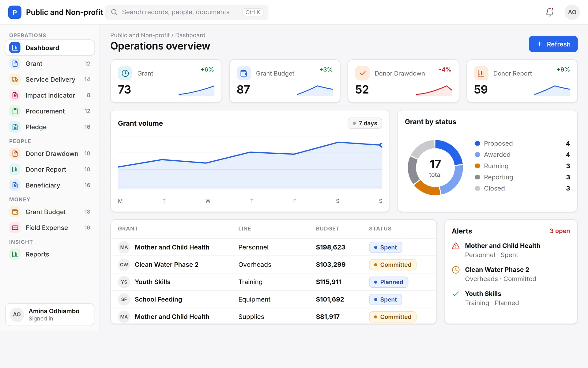This screenshot has width=588, height=368.
Task: Open Reports from the Insight section
Action: (x=50, y=254)
